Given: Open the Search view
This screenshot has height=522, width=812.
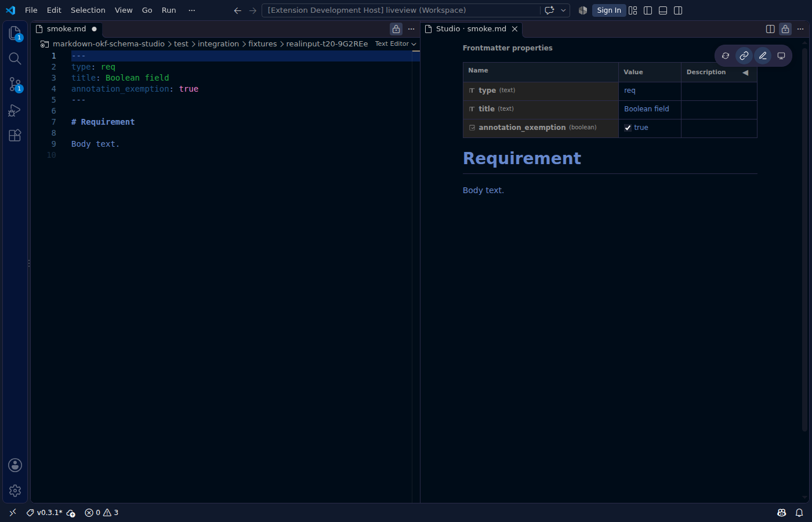Looking at the screenshot, I should (15, 59).
